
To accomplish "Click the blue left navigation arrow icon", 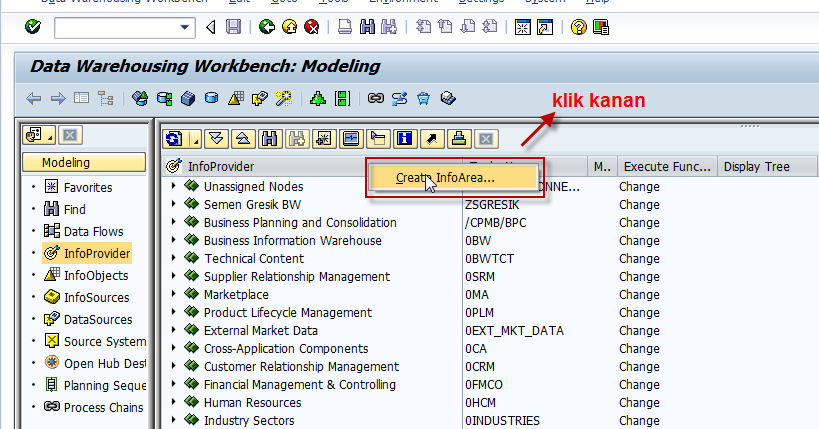I will pyautogui.click(x=33, y=98).
